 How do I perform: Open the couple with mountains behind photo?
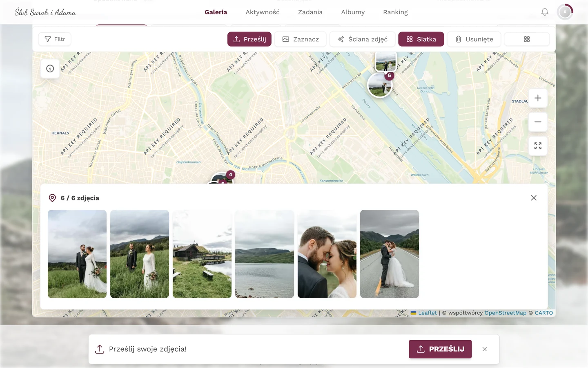140,254
